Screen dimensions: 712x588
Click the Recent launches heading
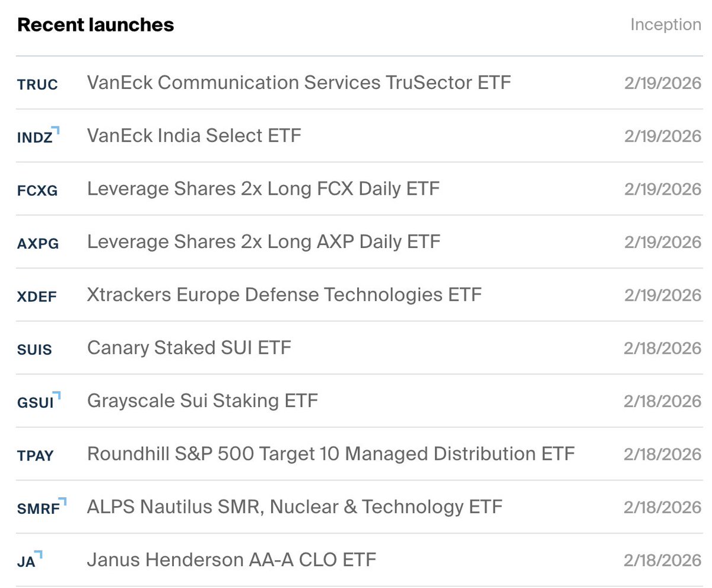coord(96,25)
